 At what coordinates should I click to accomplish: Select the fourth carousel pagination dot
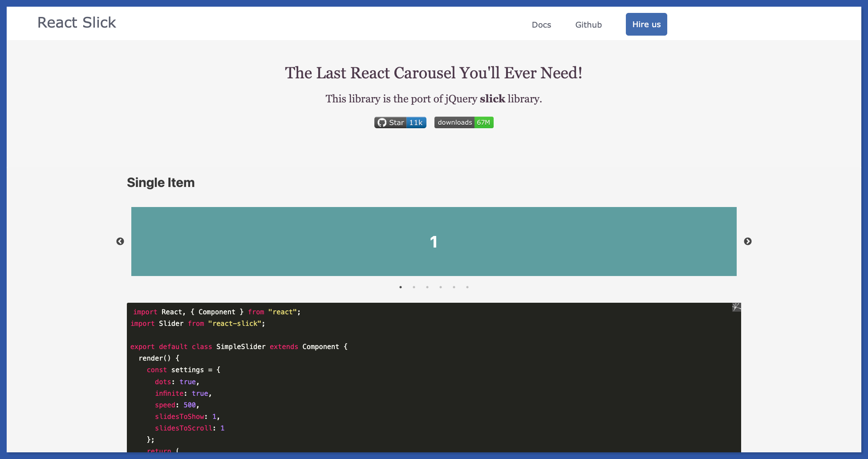tap(441, 287)
